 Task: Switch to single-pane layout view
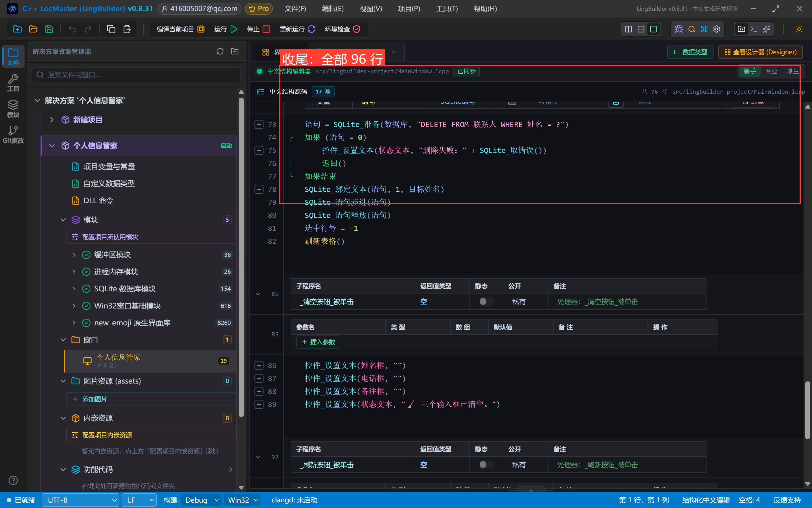[653, 29]
